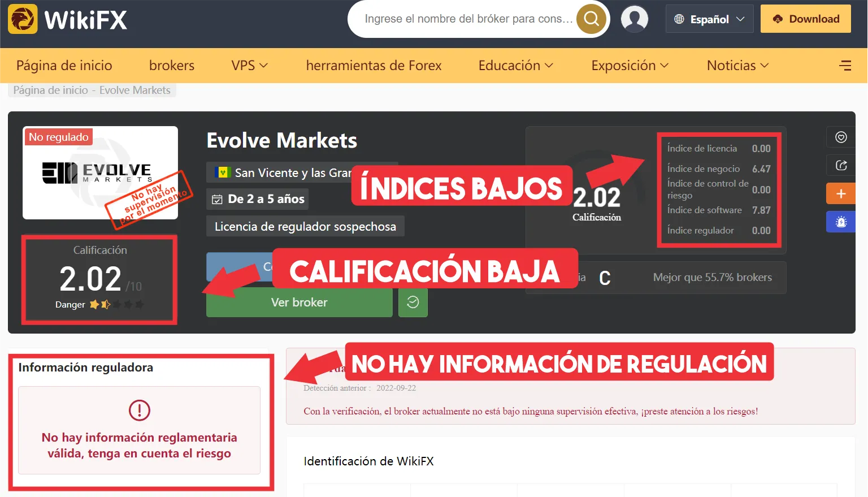Click the broker name search field
Image resolution: width=868 pixels, height=497 pixels.
[x=468, y=19]
